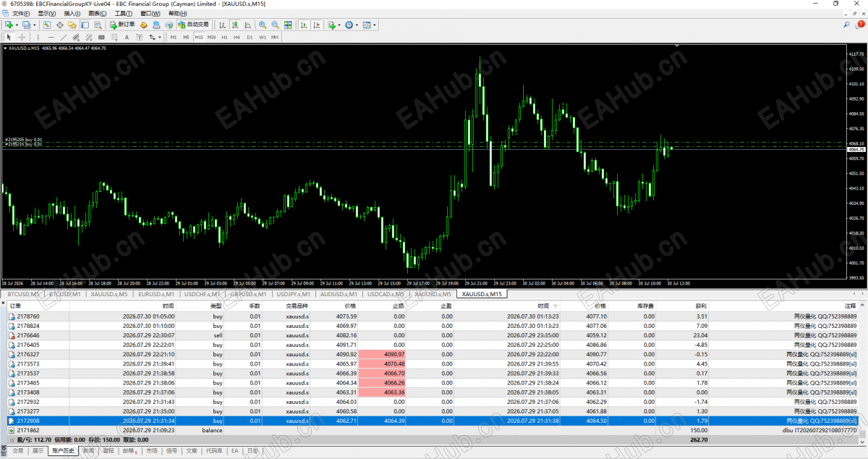The height and width of the screenshot is (459, 868).
Task: Select the trendline drawing tool
Action: tap(64, 37)
